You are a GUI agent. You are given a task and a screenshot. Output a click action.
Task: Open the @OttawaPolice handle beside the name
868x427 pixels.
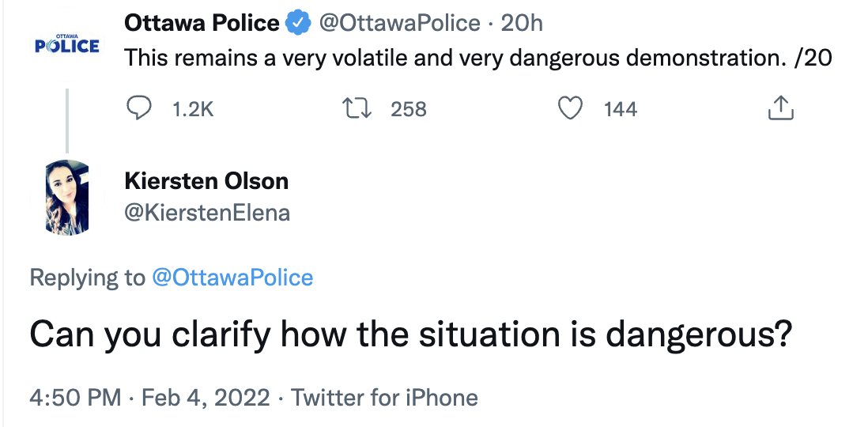tap(398, 24)
